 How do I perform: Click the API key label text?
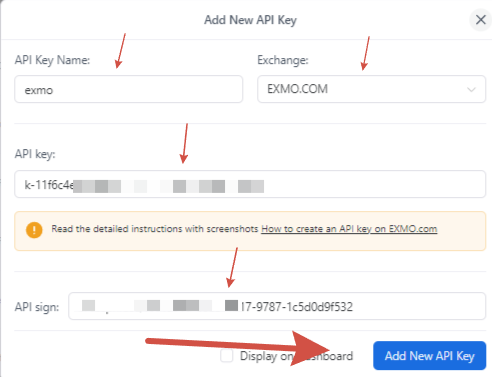pyautogui.click(x=35, y=154)
